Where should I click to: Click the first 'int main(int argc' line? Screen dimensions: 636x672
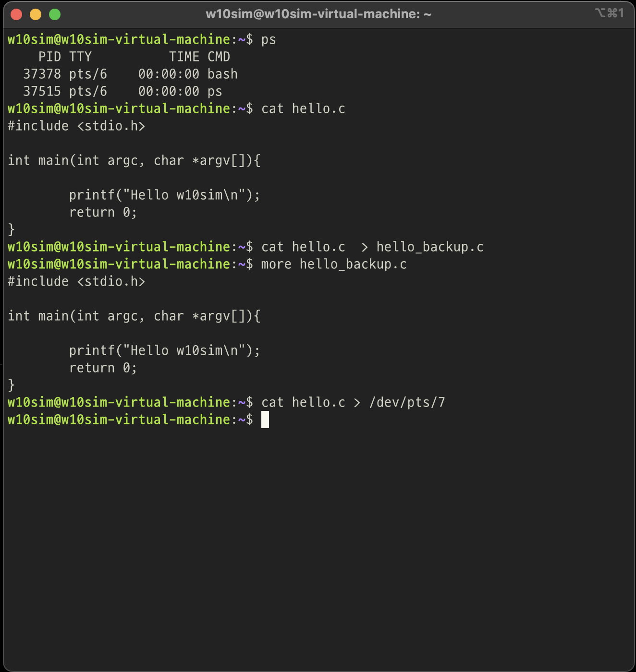[x=134, y=160]
